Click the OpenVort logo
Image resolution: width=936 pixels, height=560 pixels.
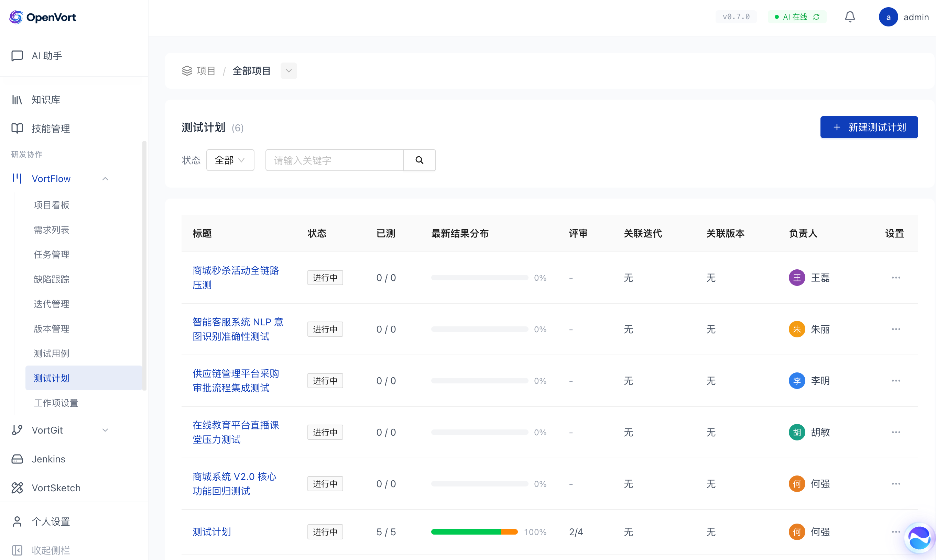(42, 17)
